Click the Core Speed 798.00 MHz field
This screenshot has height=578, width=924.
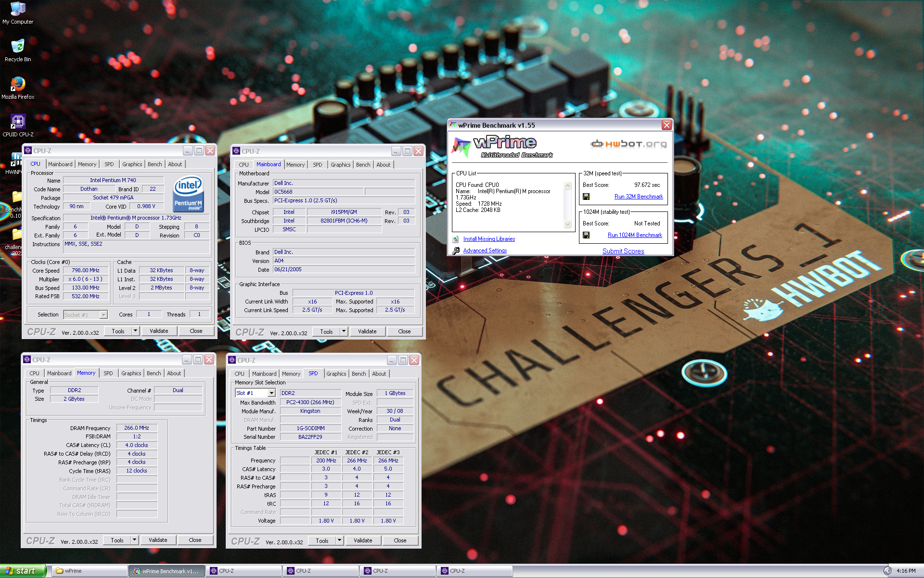[x=86, y=271]
